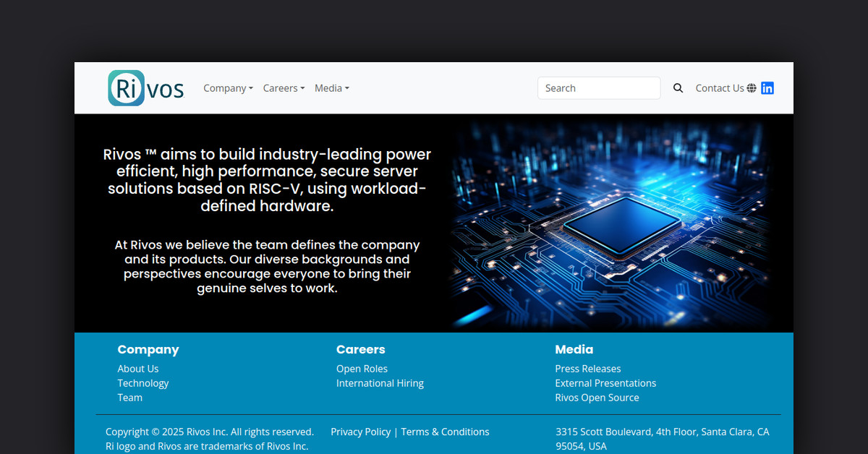Click the magnifying glass search icon
This screenshot has width=868, height=454.
(678, 88)
